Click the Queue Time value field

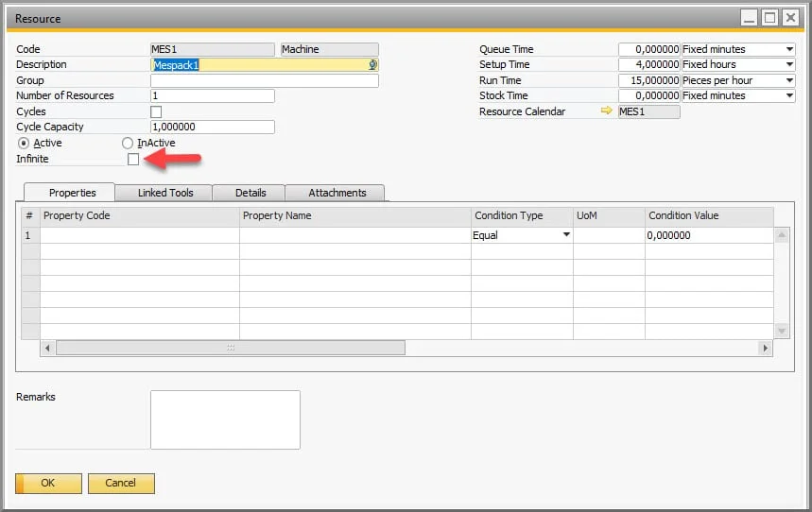click(648, 49)
